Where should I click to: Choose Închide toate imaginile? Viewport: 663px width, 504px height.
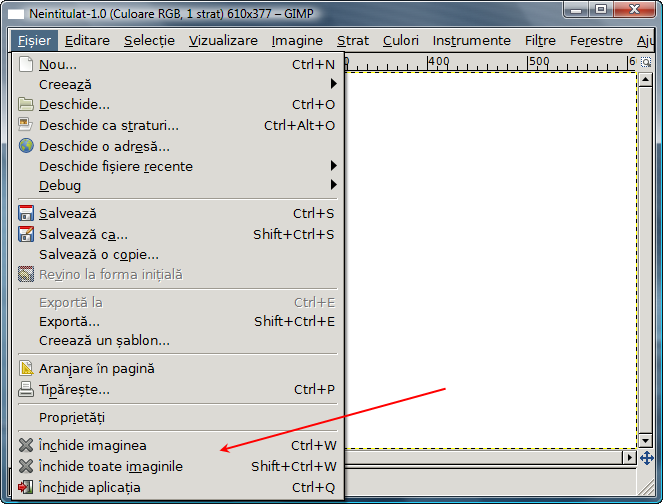click(x=111, y=467)
